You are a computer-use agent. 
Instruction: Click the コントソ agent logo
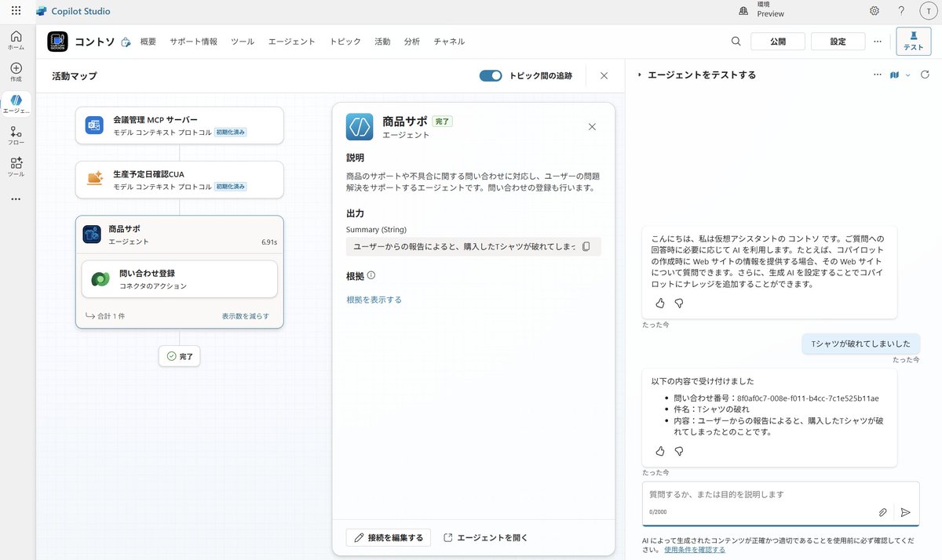(57, 42)
